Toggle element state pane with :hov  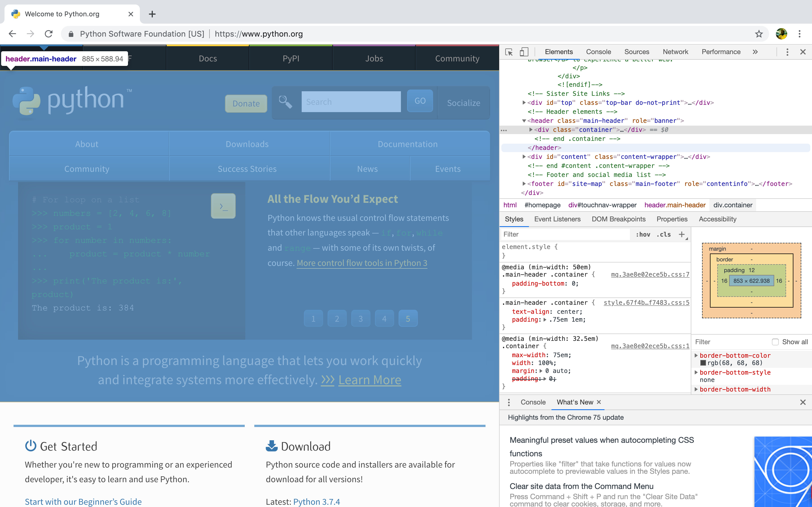pos(643,234)
